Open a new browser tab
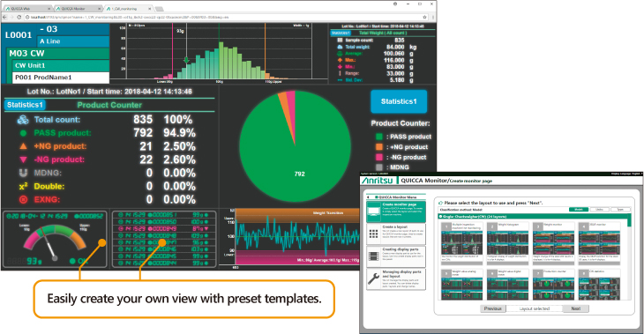This screenshot has width=644, height=334. pos(160,9)
